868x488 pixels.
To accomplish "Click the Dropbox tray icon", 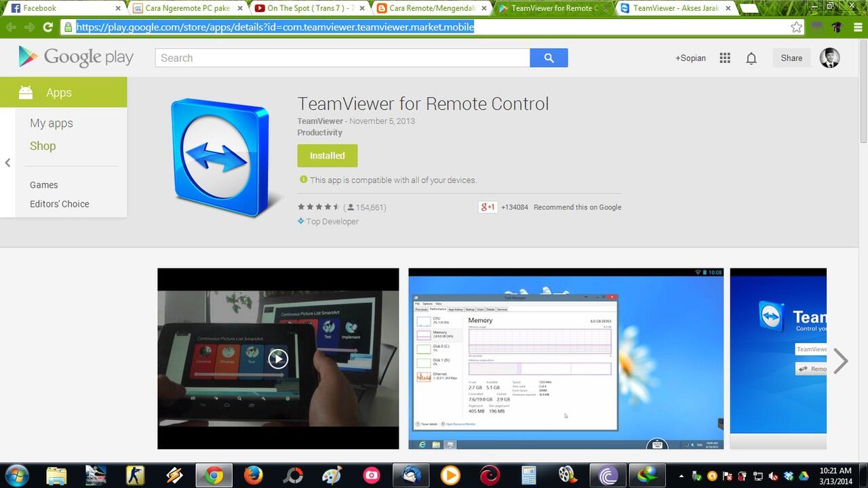I will point(789,476).
